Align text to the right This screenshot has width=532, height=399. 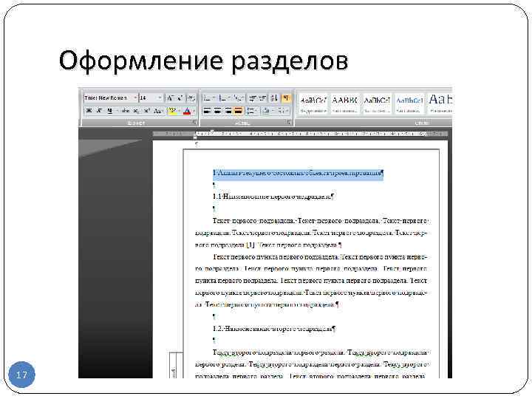coord(228,111)
